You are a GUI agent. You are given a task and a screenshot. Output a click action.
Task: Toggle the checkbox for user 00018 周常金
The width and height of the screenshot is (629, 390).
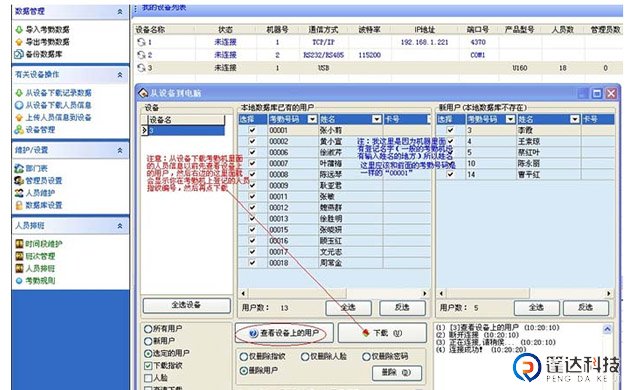coord(252,263)
